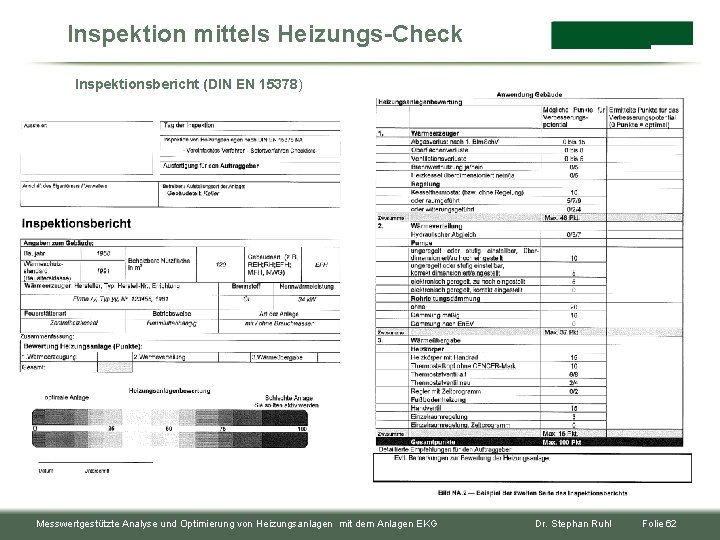720x540 pixels.
Task: Click the "Heizungsanlagenbewertung" scale title
Action: pyautogui.click(x=169, y=391)
